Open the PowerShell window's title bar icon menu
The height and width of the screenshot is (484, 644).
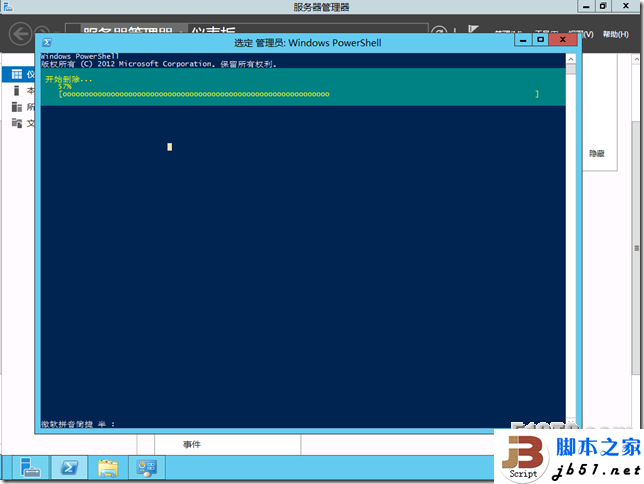coord(47,42)
